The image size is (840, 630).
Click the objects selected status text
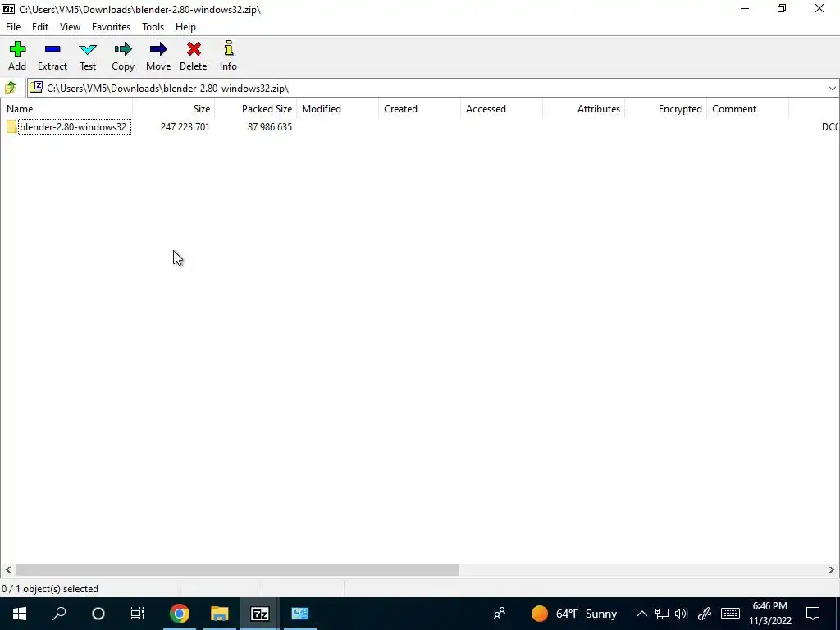[x=50, y=589]
